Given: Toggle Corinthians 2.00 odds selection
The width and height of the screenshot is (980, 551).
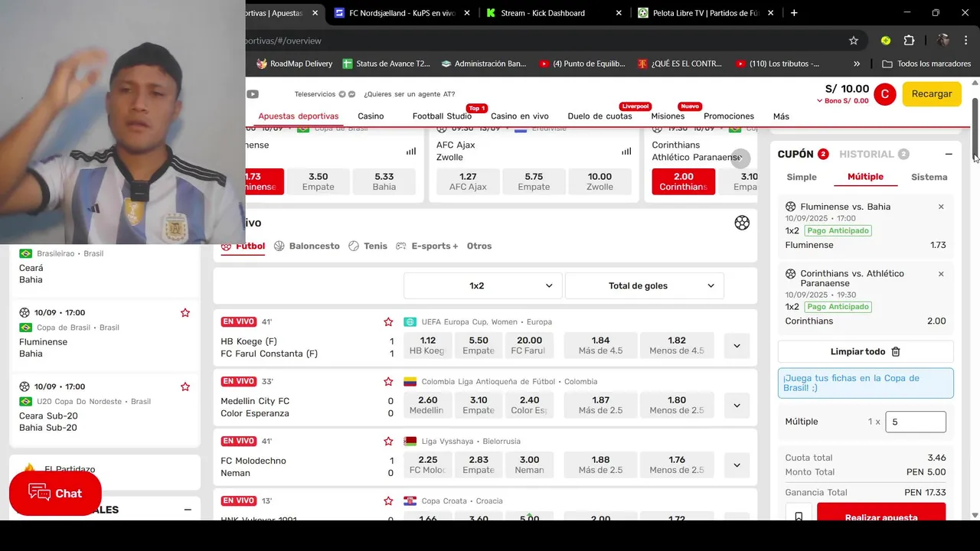Looking at the screenshot, I should pyautogui.click(x=683, y=181).
